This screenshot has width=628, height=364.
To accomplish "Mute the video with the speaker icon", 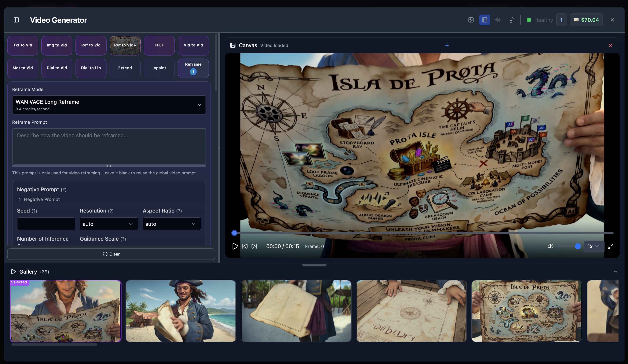I will pyautogui.click(x=550, y=246).
